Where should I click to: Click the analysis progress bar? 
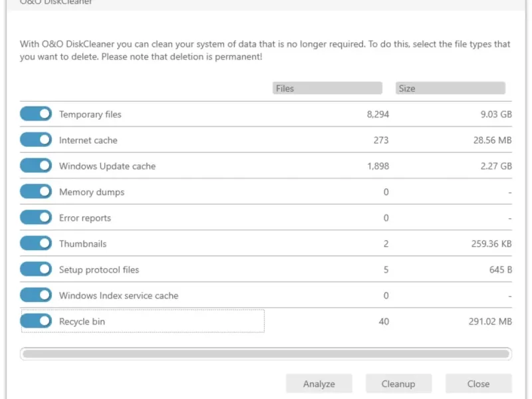pos(266,354)
